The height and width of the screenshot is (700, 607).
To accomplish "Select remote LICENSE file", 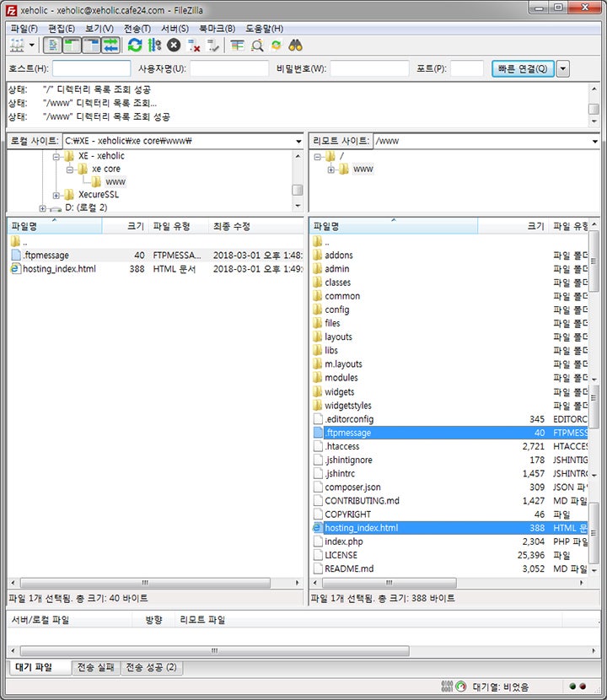I will 449,555.
